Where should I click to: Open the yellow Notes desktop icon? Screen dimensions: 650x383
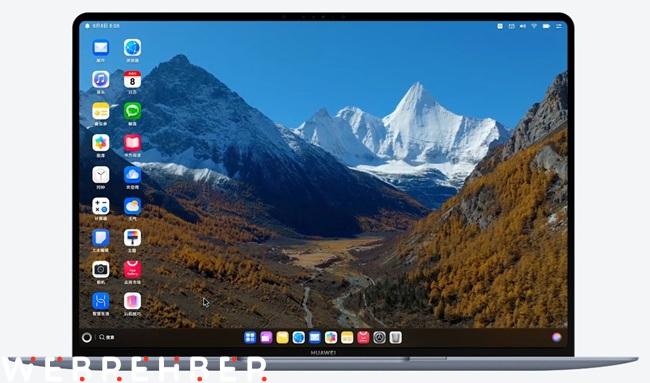[x=101, y=111]
